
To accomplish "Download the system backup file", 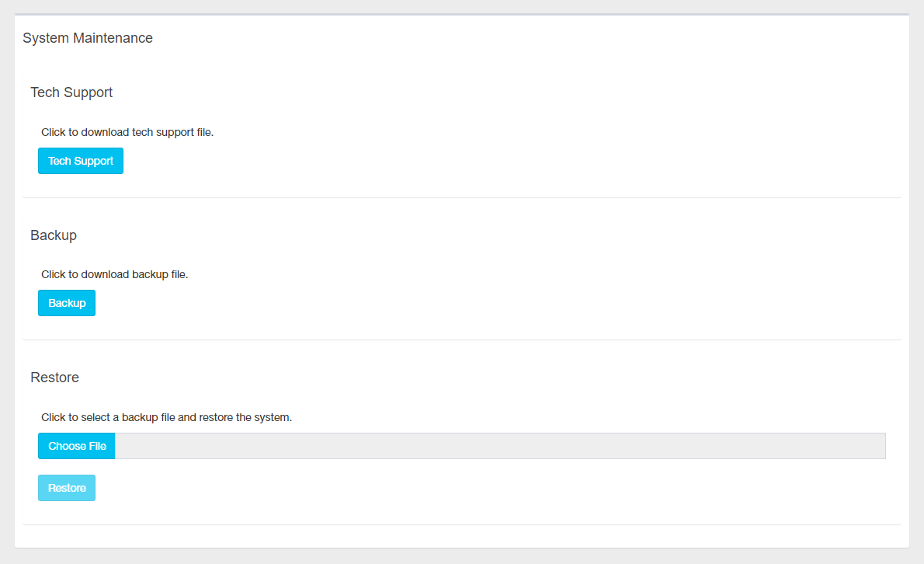I will [67, 303].
